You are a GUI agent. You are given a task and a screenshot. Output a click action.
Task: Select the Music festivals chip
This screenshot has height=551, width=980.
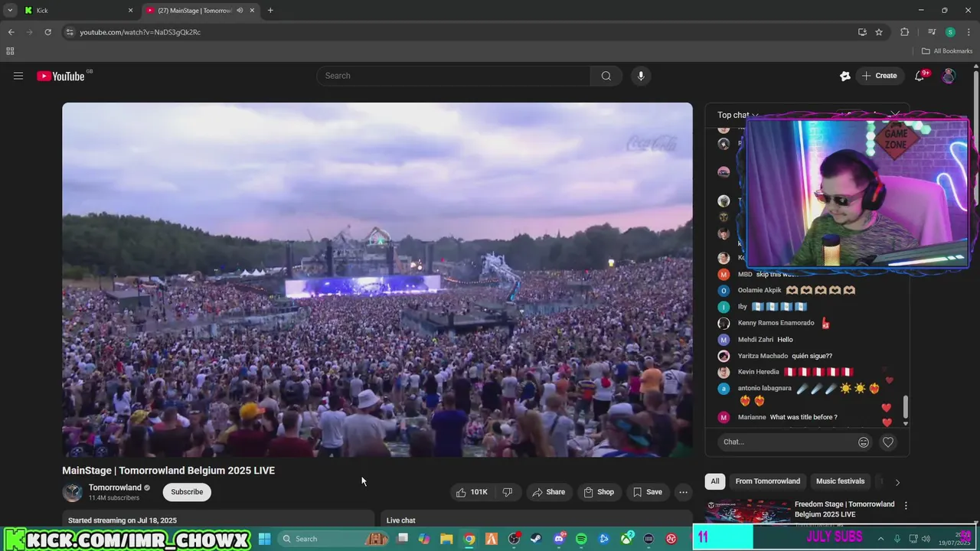[840, 481]
